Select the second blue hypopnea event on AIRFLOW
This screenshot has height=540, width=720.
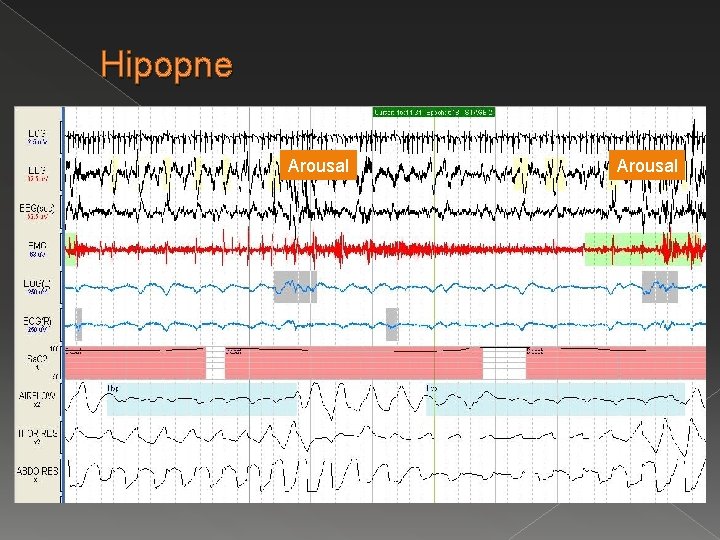tap(556, 399)
